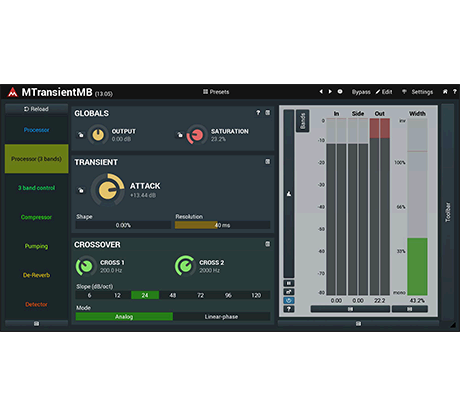The image size is (460, 416).
Task: Go to previous preset arrow
Action: 321,91
